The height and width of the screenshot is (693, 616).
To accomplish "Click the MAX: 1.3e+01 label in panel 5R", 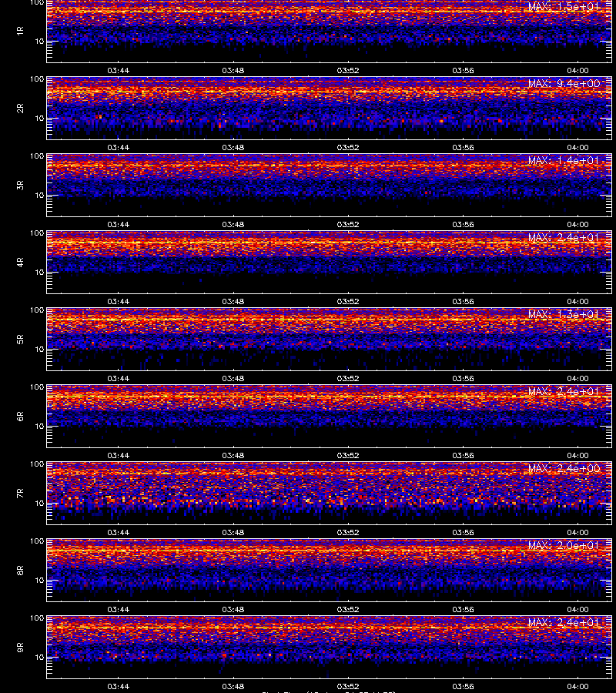I will coord(564,314).
